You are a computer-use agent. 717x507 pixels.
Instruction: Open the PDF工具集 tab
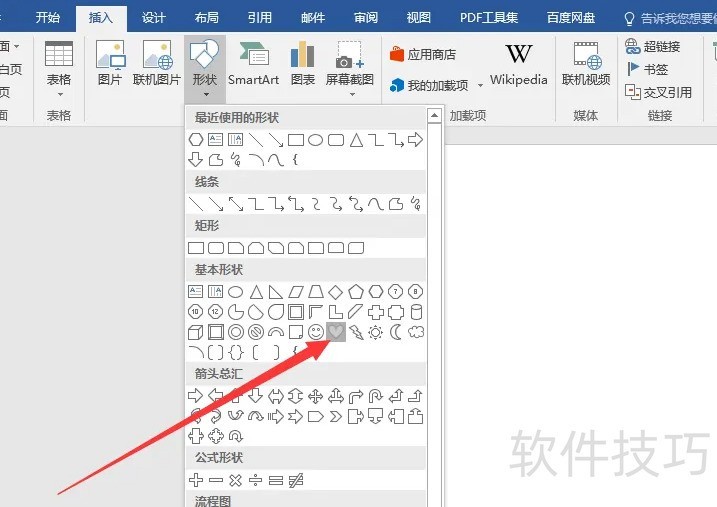pyautogui.click(x=489, y=17)
